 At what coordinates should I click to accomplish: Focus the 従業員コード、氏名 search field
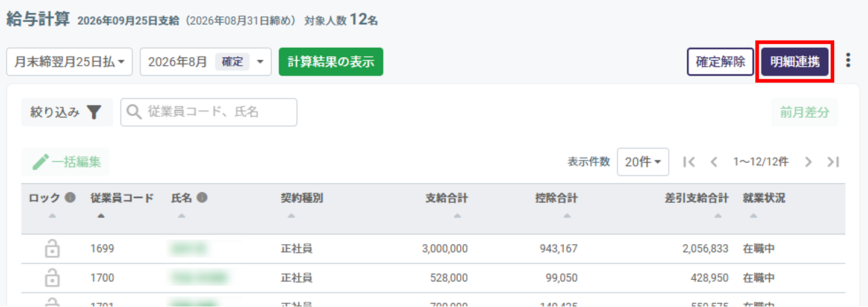coord(208,112)
